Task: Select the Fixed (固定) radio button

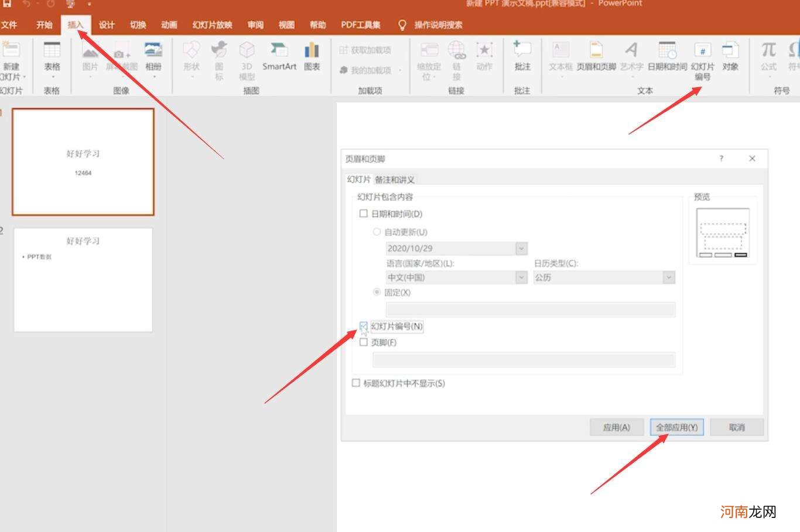Action: pyautogui.click(x=377, y=292)
